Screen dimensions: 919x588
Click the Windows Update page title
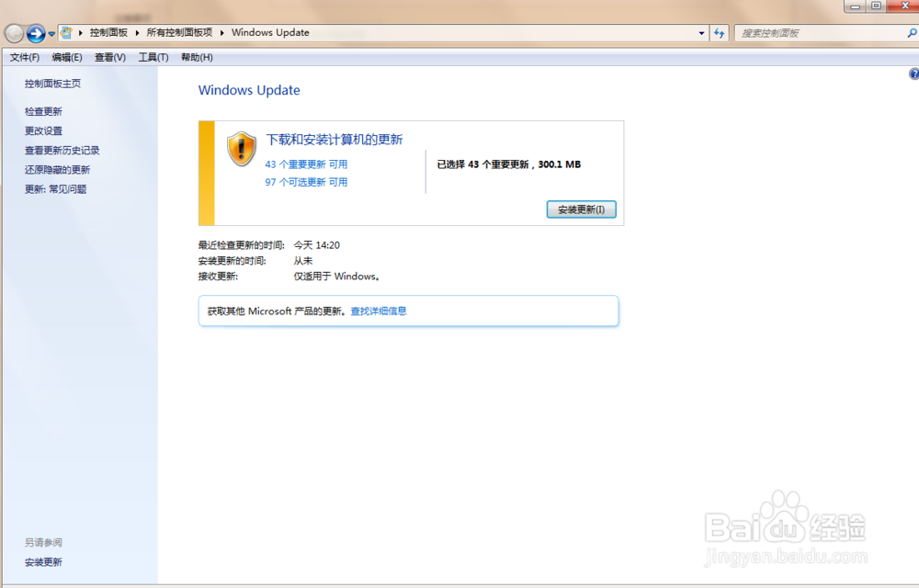click(x=249, y=90)
